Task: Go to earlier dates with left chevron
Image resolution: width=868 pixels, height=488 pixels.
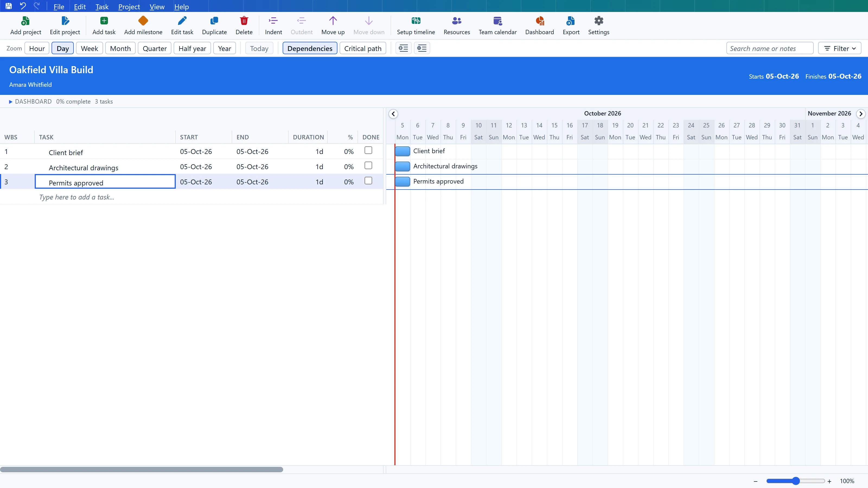Action: [393, 114]
